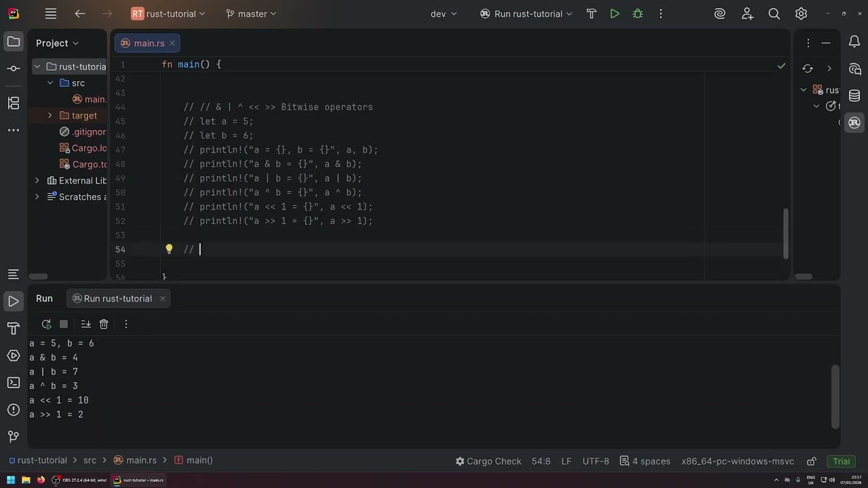Open Run rust-tutorial configuration dropdown

click(x=526, y=14)
